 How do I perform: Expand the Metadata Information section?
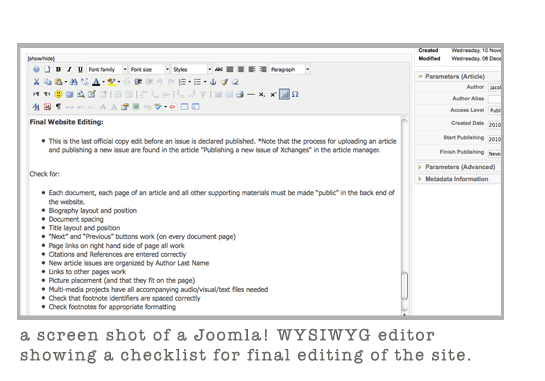coord(458,179)
